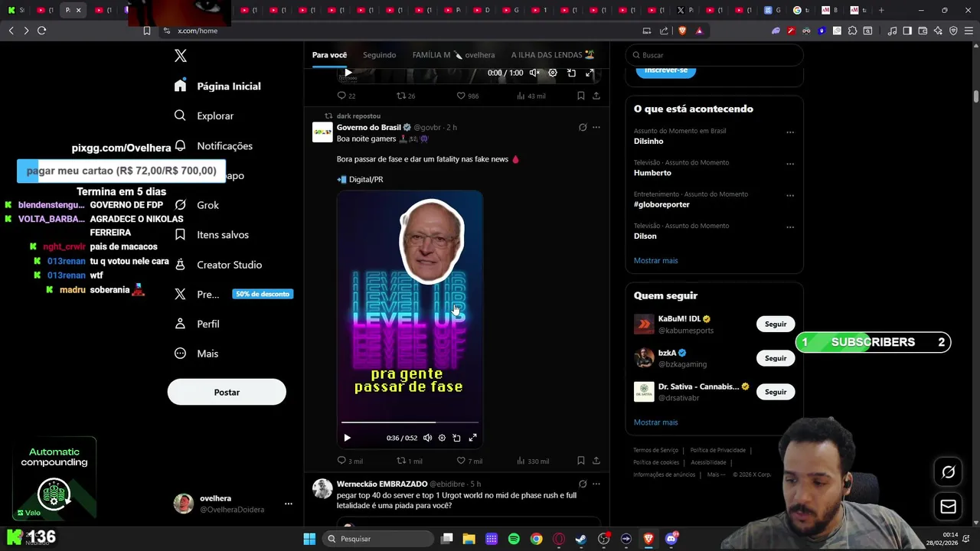Click Brave shields icon in address bar
The width and height of the screenshot is (980, 551).
pyautogui.click(x=682, y=31)
